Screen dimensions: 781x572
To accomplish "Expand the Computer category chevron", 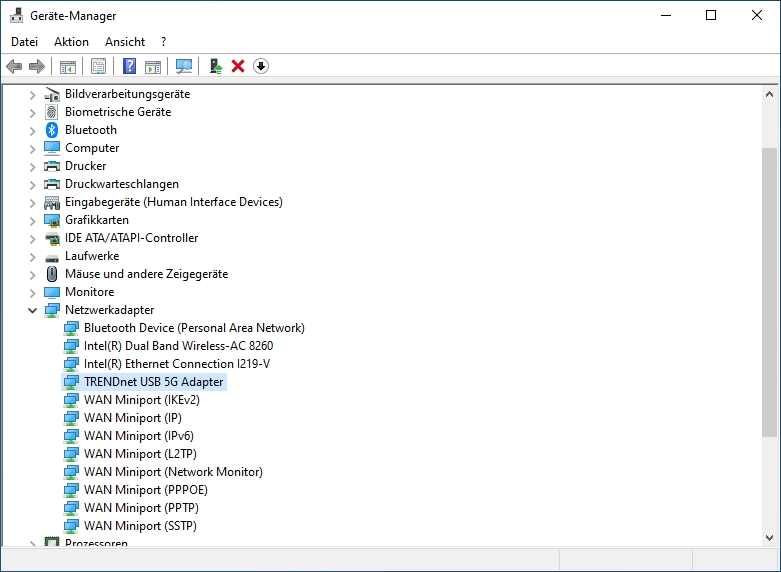I will (x=32, y=148).
